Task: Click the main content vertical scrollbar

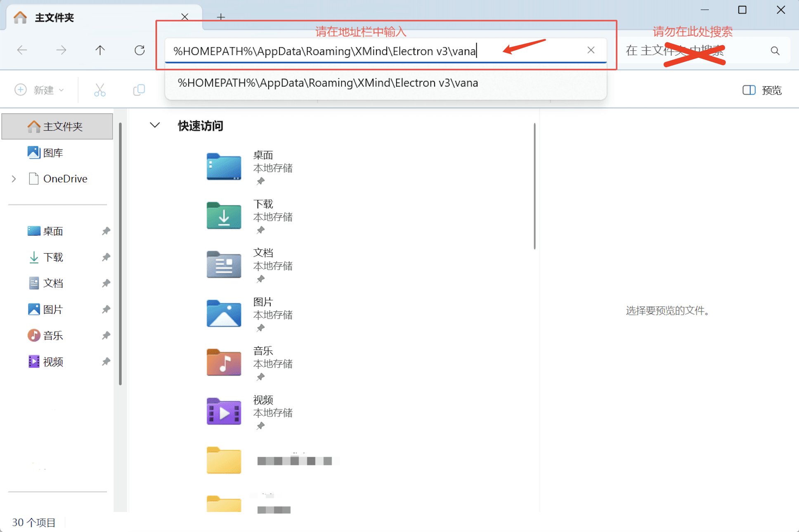Action: point(534,186)
